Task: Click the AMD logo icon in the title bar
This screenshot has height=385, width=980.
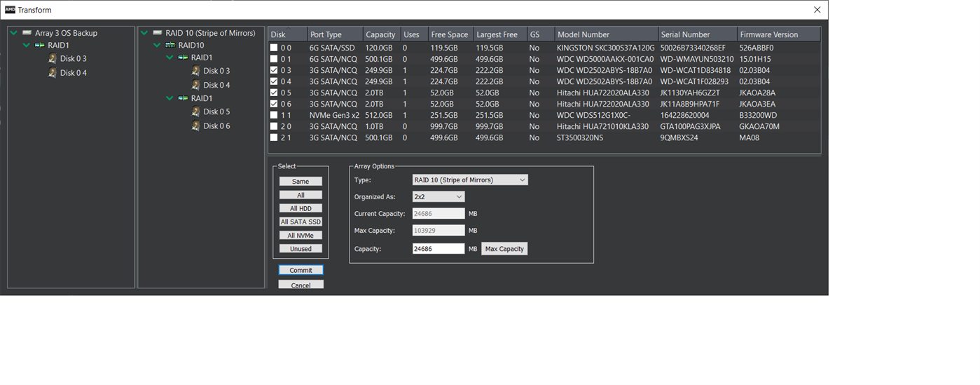Action: coord(10,10)
